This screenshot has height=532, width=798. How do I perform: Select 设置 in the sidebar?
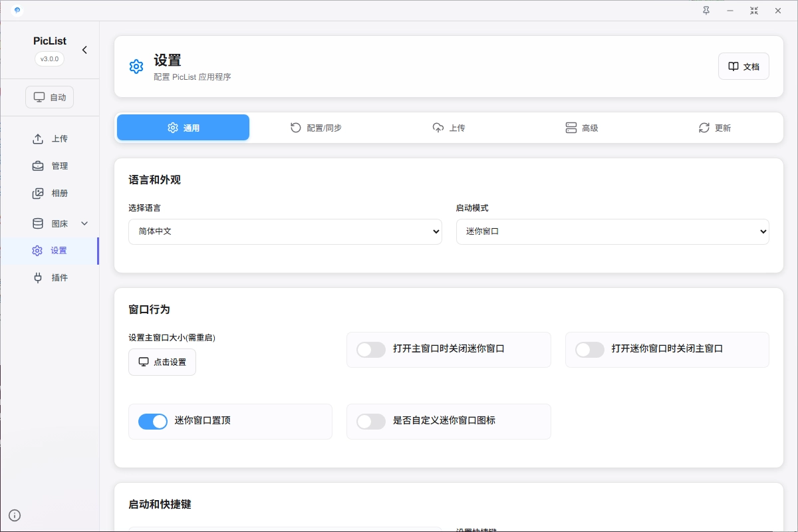pos(50,251)
